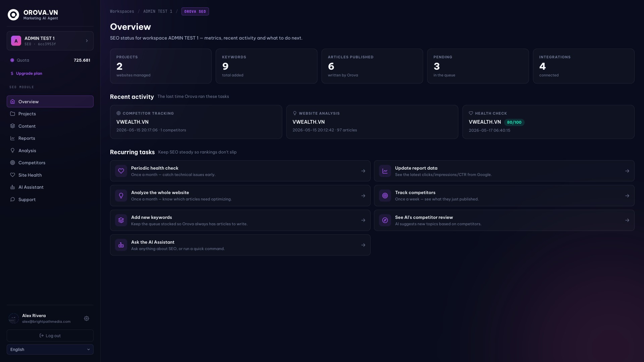Expand the ADMIN TEST 1 workspace switcher chevron
Viewport: 644px width, 362px height.
click(x=87, y=41)
